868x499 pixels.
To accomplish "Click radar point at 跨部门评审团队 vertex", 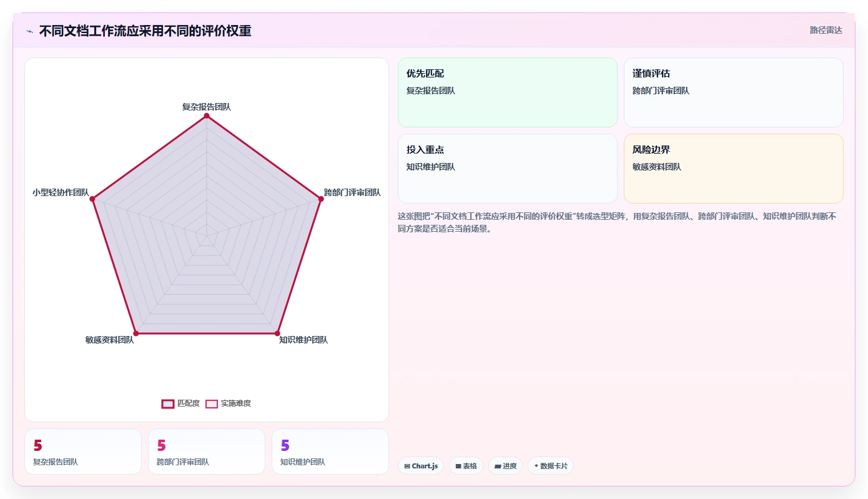I will (x=321, y=199).
